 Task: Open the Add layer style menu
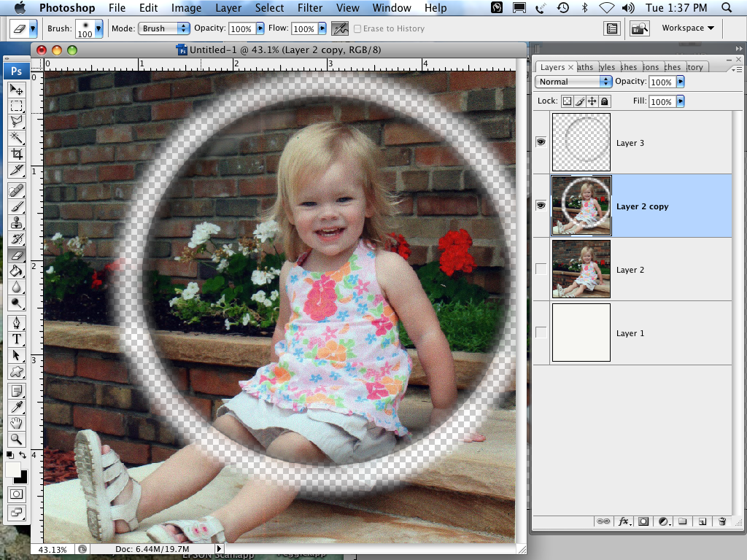[x=624, y=522]
